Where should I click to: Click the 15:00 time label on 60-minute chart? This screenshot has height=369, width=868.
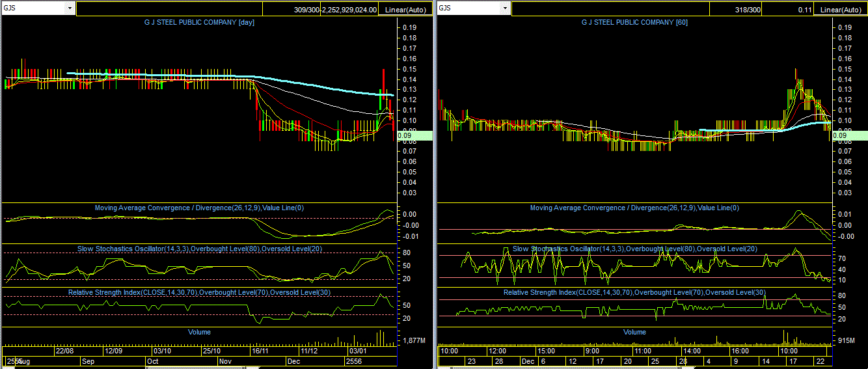point(547,351)
